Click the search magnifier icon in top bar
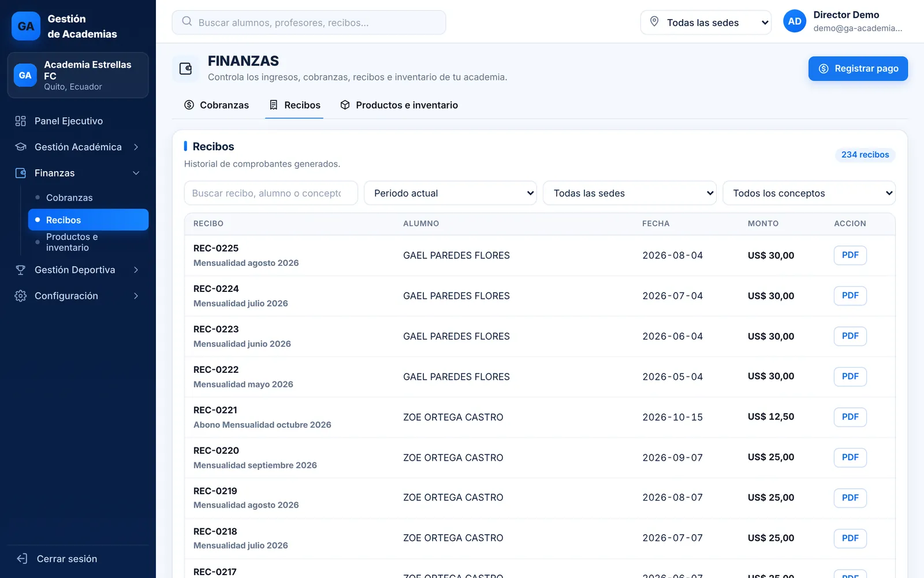 [x=187, y=22]
